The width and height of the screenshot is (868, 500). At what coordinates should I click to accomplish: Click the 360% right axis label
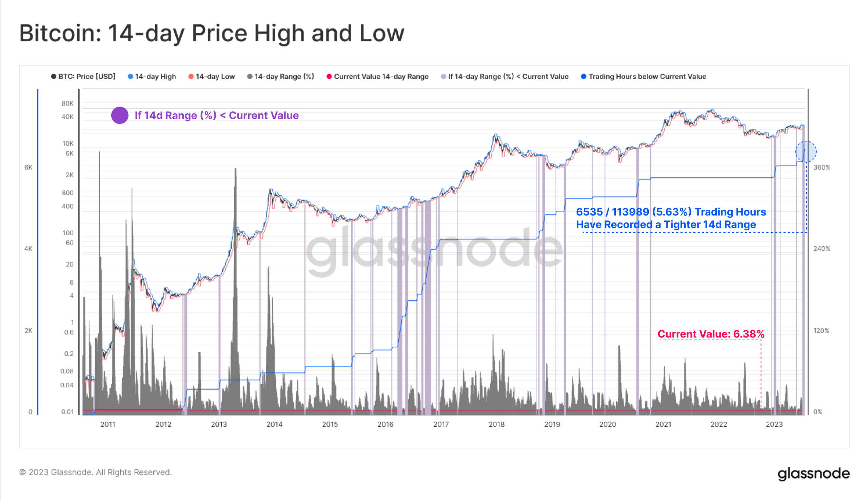pyautogui.click(x=822, y=167)
